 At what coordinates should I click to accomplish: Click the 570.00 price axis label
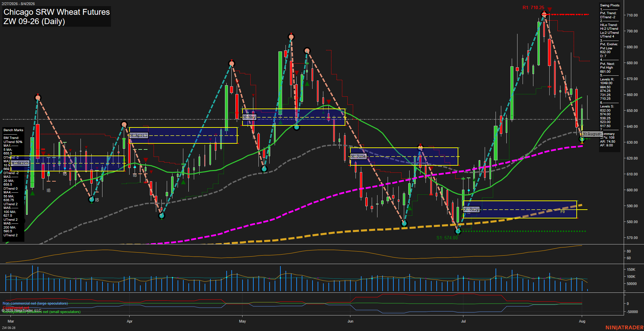click(x=632, y=238)
